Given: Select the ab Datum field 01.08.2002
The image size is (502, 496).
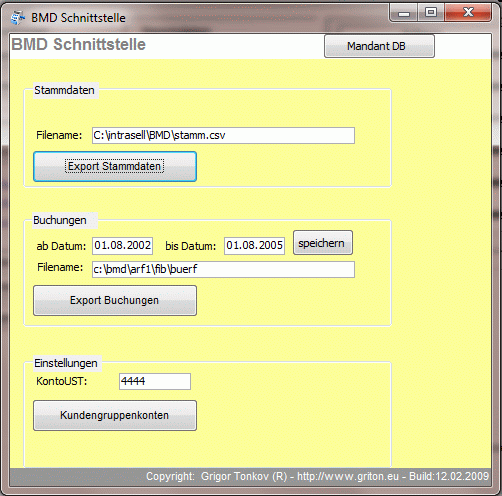Looking at the screenshot, I should click(122, 246).
